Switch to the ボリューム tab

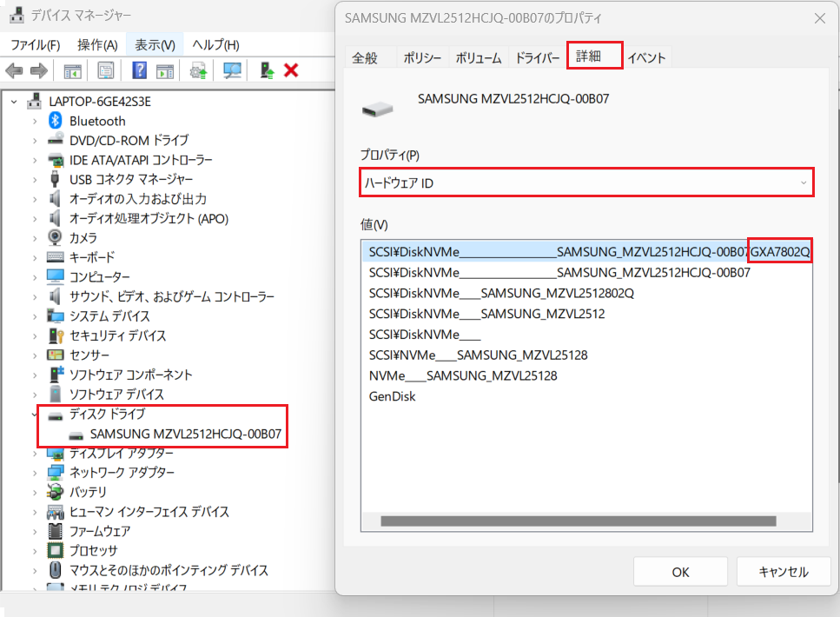click(479, 58)
